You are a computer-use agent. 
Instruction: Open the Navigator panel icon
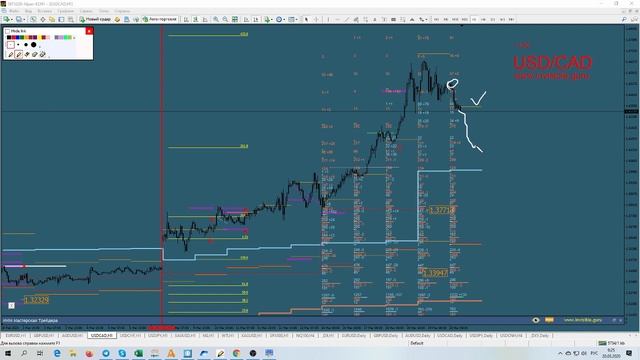(52, 19)
